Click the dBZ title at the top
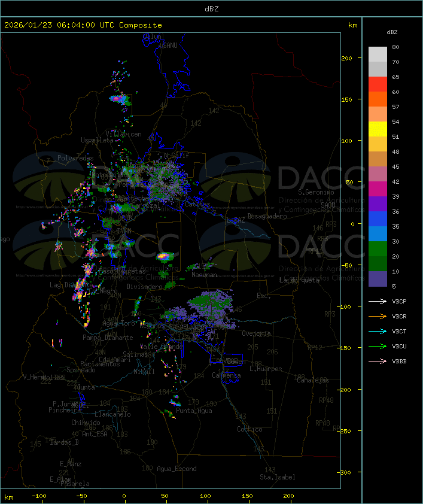 (x=211, y=8)
